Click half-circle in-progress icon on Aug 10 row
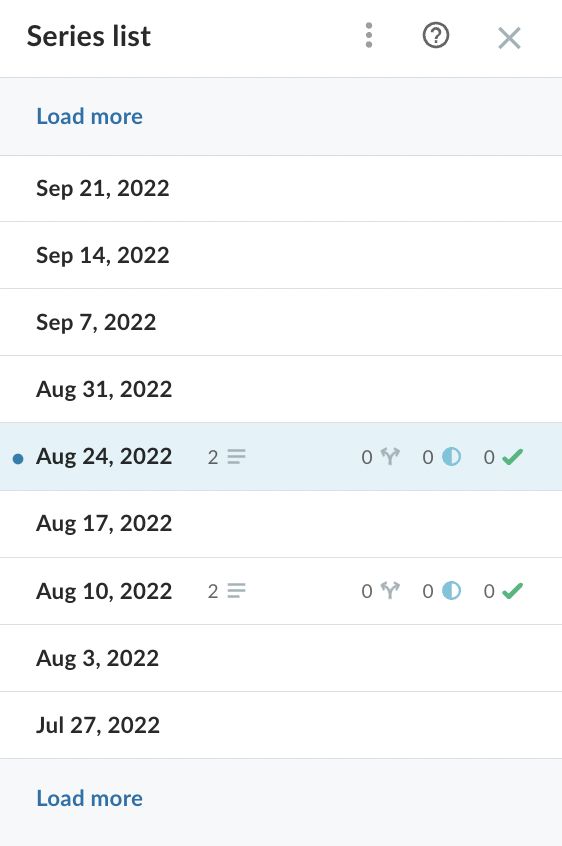This screenshot has height=846, width=562. [x=451, y=591]
